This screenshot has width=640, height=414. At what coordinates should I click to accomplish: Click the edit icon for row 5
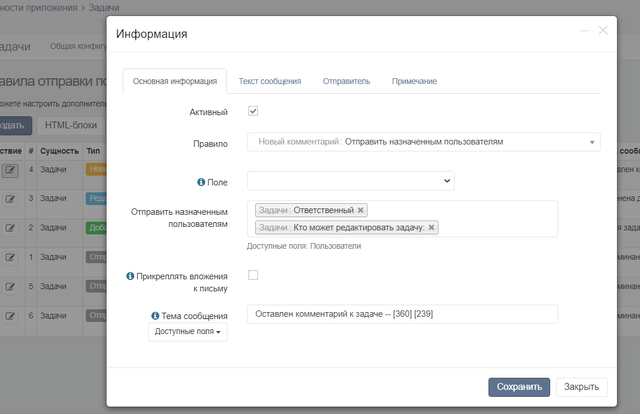(10, 287)
